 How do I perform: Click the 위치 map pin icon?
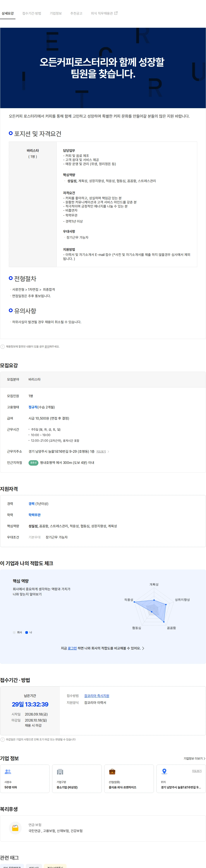164,772
